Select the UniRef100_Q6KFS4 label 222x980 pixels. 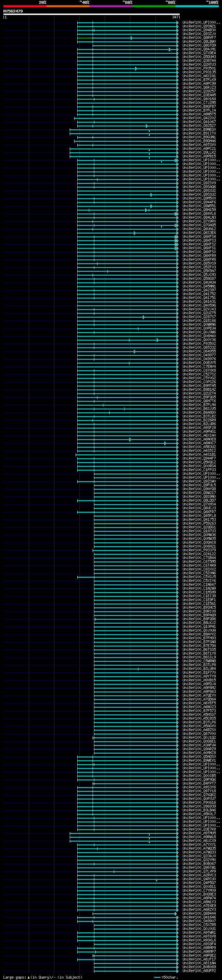199,236
